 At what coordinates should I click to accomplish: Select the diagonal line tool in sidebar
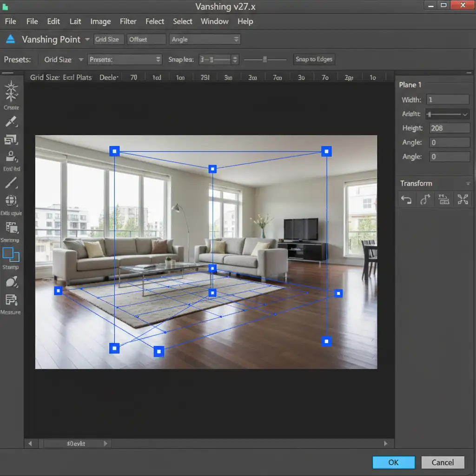11,183
